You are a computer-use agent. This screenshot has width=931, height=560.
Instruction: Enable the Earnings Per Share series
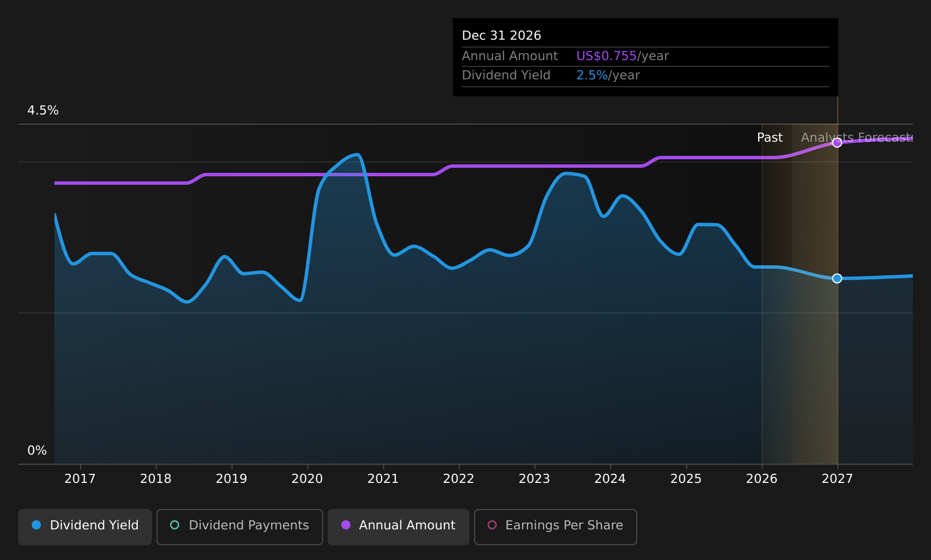(556, 527)
